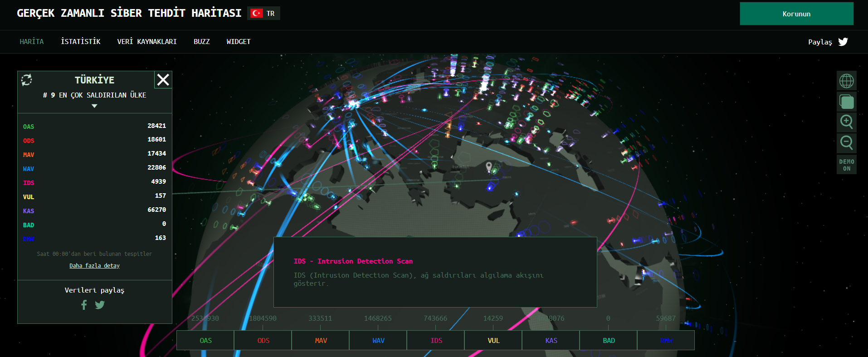Select the KAS row in the Türkiye panel

(x=94, y=210)
